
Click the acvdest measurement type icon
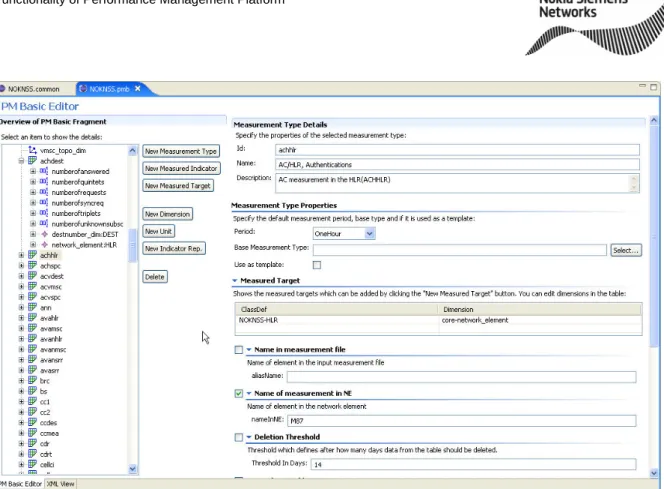click(x=33, y=276)
